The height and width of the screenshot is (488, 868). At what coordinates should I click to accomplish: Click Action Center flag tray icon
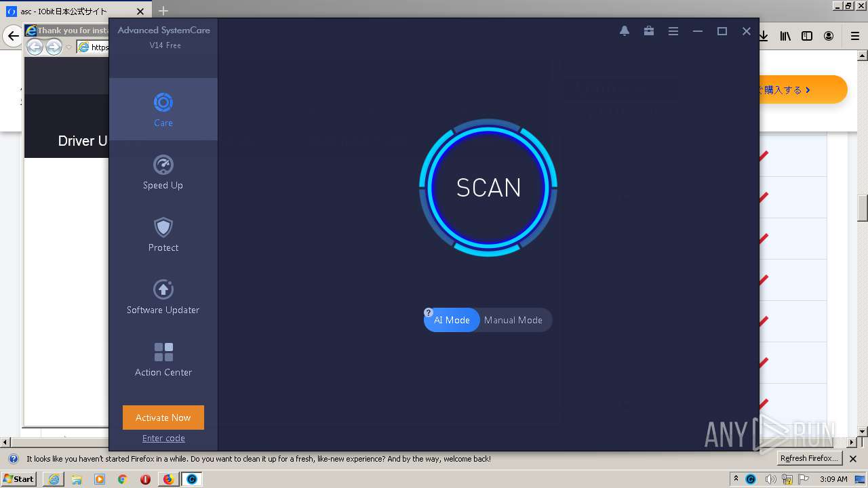(x=804, y=479)
